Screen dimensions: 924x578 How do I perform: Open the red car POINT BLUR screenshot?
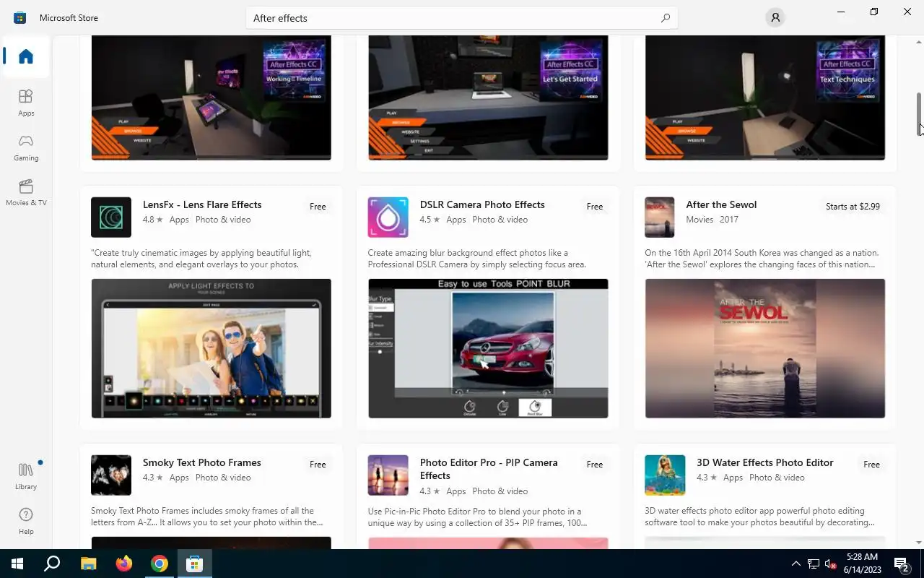488,348
